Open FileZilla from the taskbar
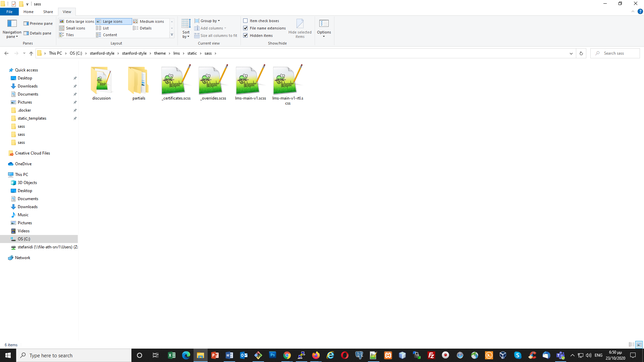Screen dimensions: 644x362 click(431, 355)
